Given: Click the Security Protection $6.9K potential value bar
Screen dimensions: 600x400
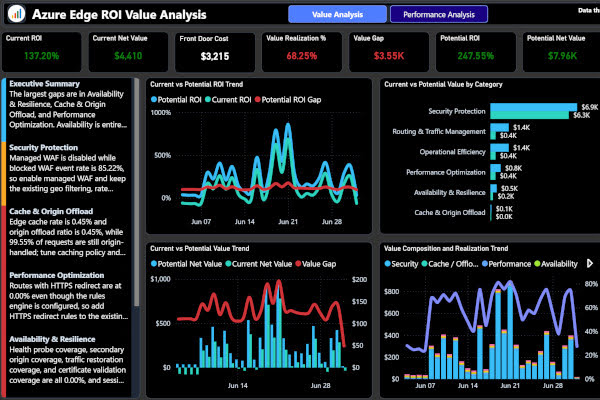Looking at the screenshot, I should click(533, 107).
